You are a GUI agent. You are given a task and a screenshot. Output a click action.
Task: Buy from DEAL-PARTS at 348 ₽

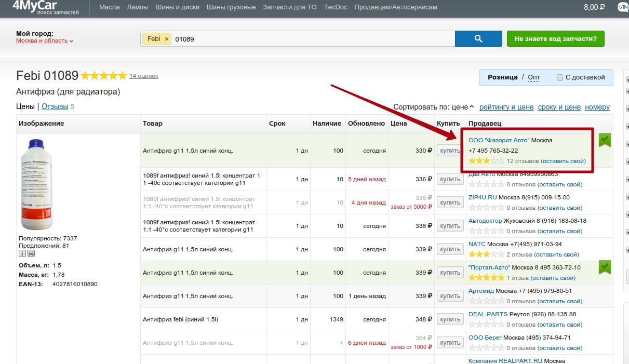click(x=449, y=319)
